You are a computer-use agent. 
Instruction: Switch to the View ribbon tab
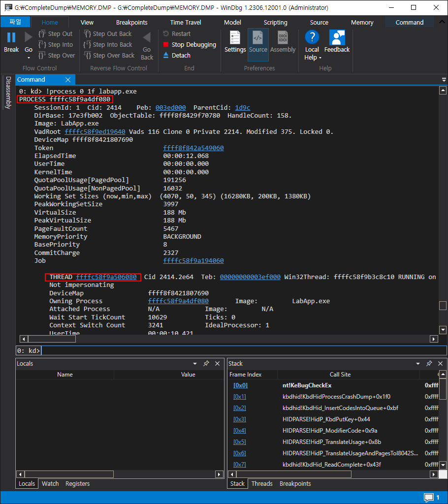[87, 23]
